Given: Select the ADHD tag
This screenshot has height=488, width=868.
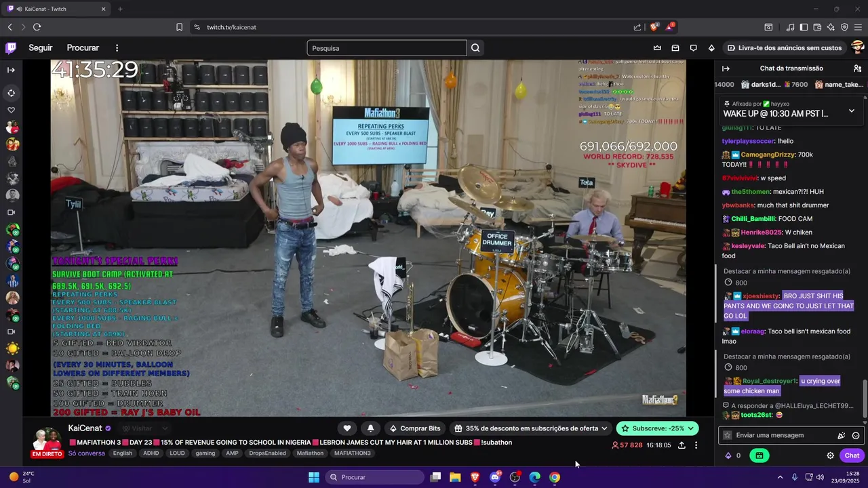Looking at the screenshot, I should 151,453.
